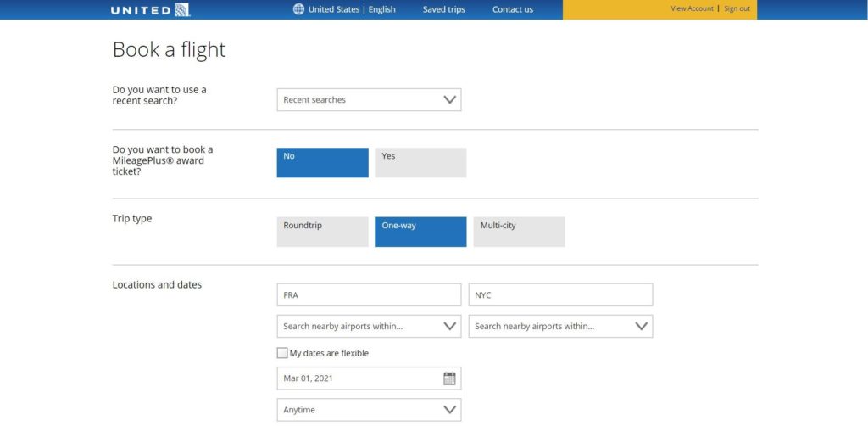Click the origin field containing FRA
This screenshot has width=868, height=426.
coord(369,295)
